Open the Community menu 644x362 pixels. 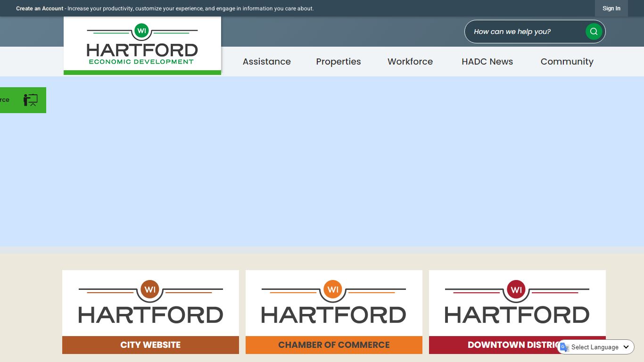(567, 62)
